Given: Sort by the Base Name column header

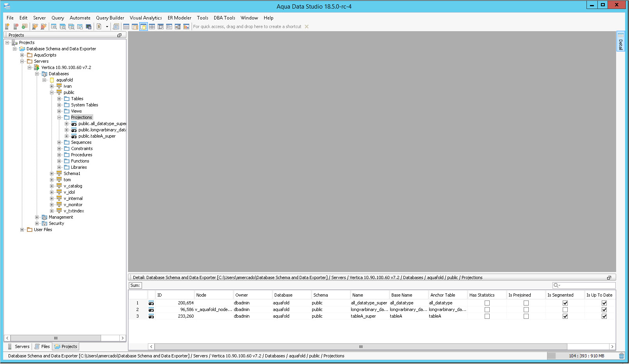Looking at the screenshot, I should tap(409, 295).
